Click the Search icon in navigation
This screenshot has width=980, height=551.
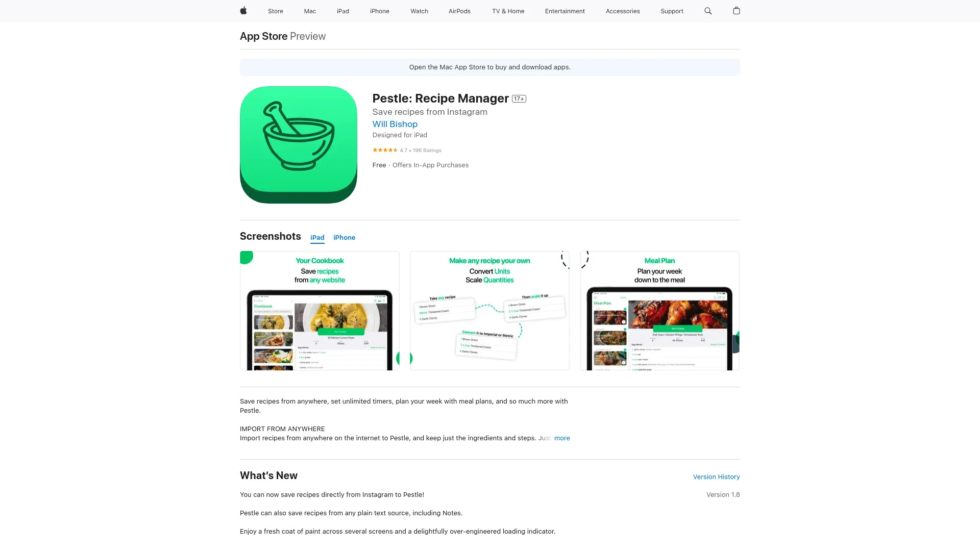(x=707, y=11)
